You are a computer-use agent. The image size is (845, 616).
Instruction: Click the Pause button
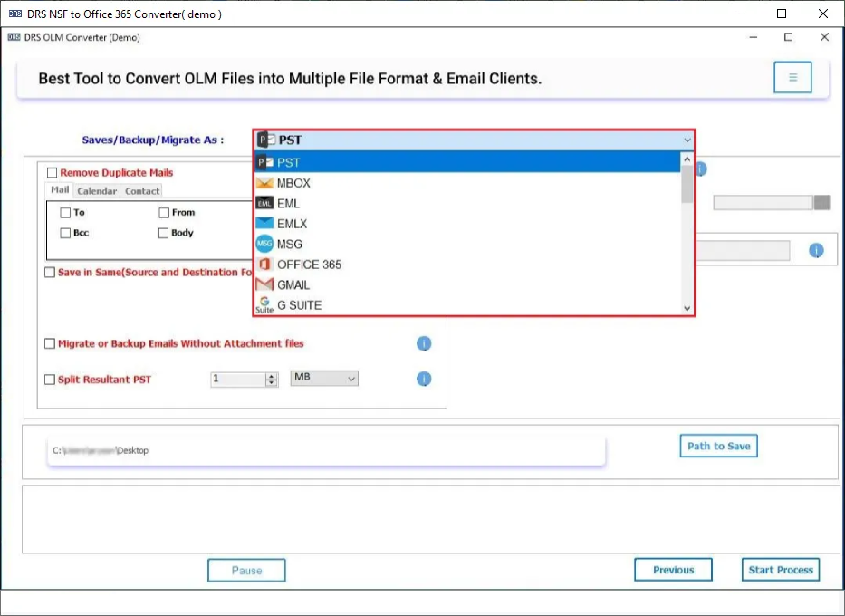247,570
